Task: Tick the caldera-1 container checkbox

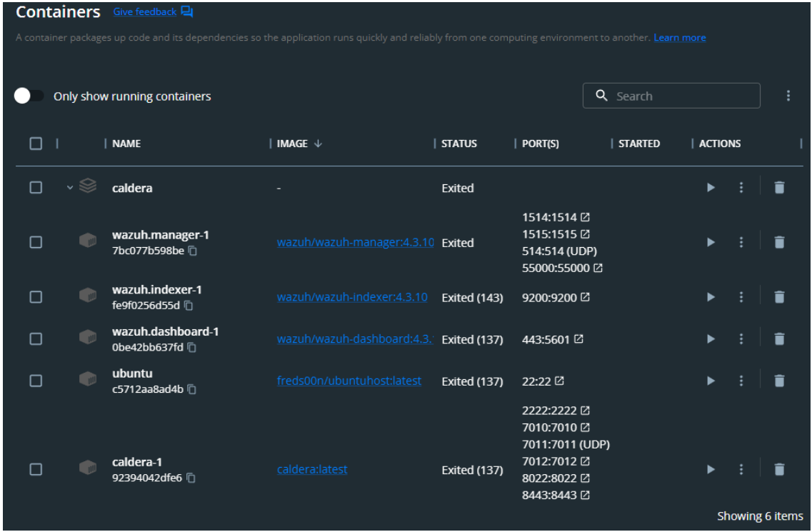Action: [x=36, y=470]
